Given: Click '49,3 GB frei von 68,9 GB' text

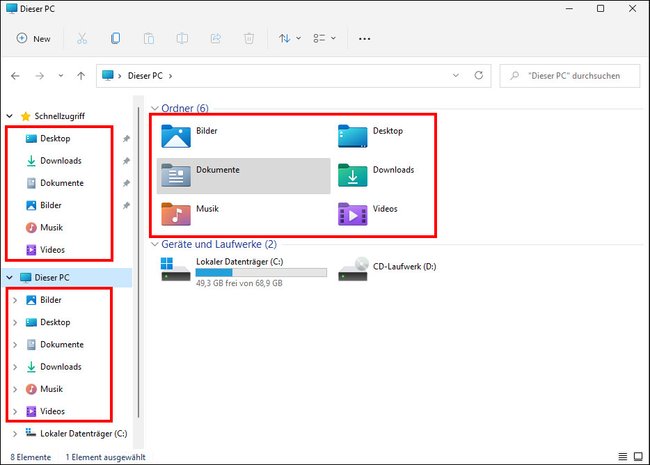Looking at the screenshot, I should pos(239,283).
